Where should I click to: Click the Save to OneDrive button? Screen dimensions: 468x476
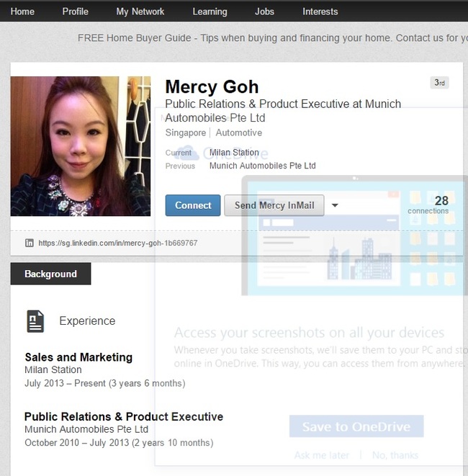tap(356, 426)
